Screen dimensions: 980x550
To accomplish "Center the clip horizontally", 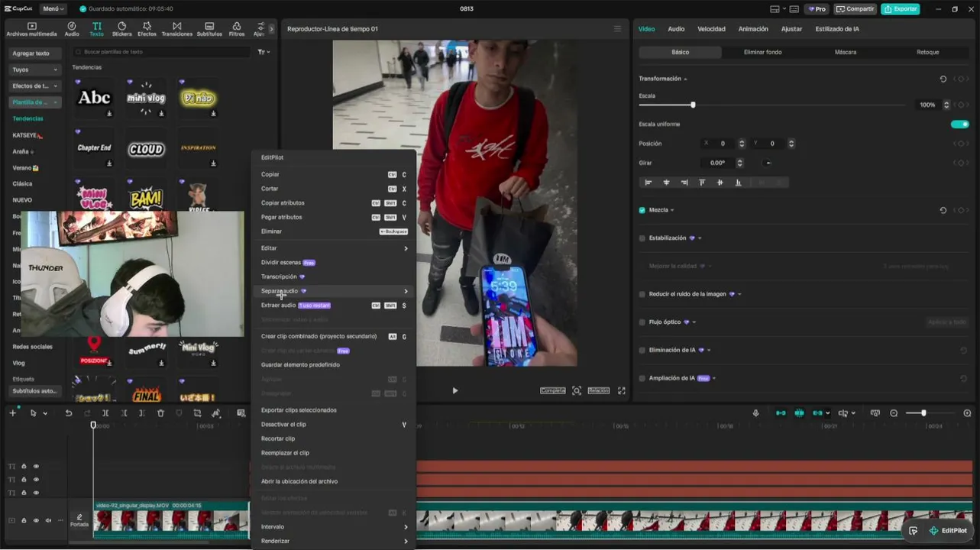I will coord(666,183).
